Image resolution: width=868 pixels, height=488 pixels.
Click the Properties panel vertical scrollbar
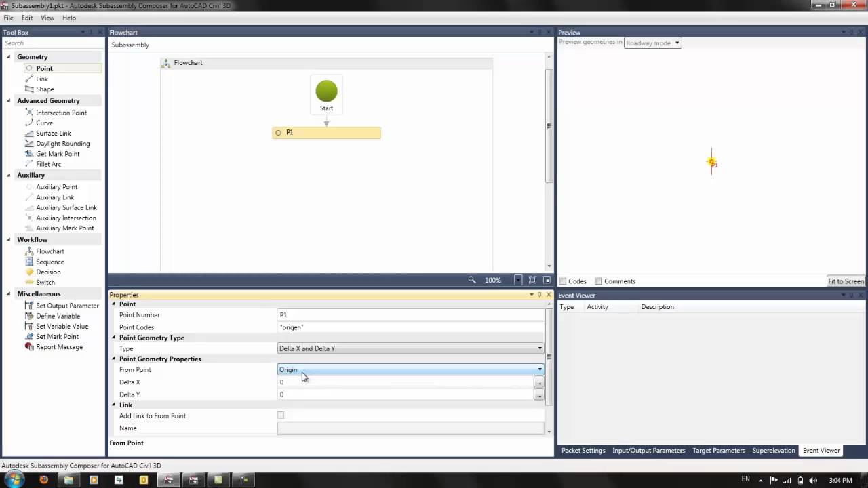549,356
